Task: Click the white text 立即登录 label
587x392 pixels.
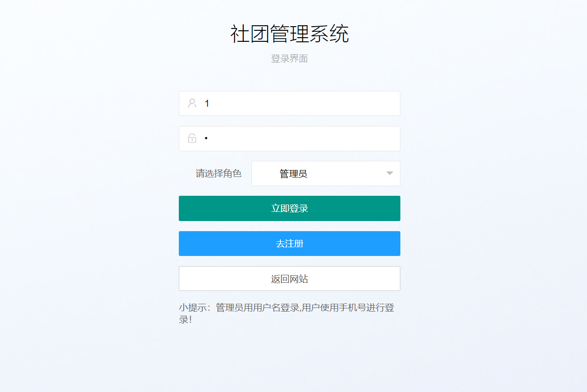Action: tap(290, 208)
